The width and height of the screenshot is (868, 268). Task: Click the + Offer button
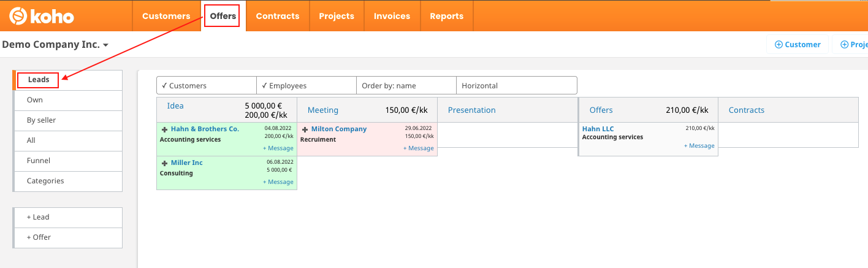[x=68, y=237]
